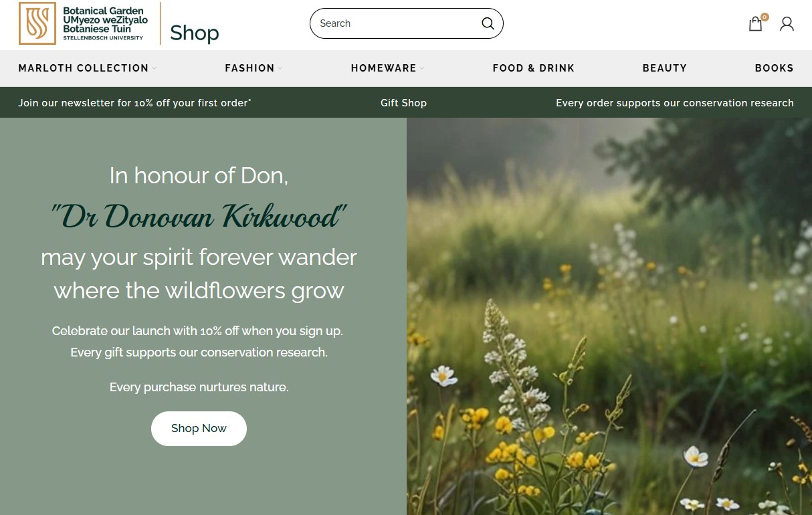Click the Gift Shop link
This screenshot has height=515, width=812.
pyautogui.click(x=403, y=103)
